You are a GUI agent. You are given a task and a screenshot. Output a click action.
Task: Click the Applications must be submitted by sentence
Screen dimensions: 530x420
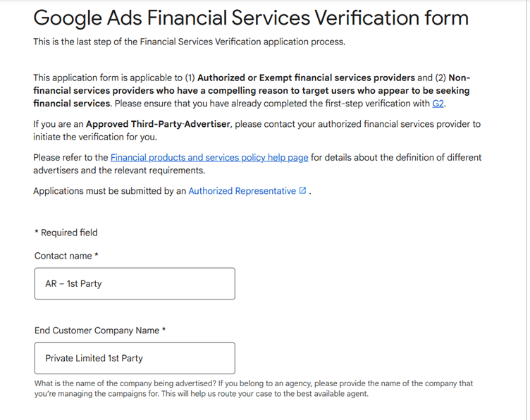coord(172,191)
